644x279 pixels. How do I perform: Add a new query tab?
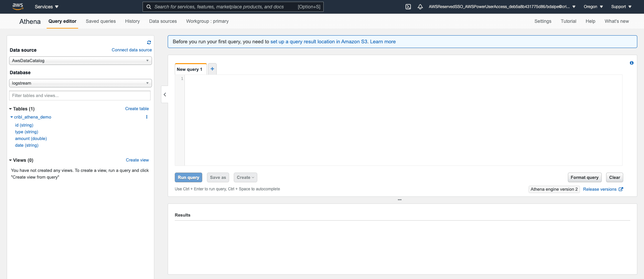point(212,69)
